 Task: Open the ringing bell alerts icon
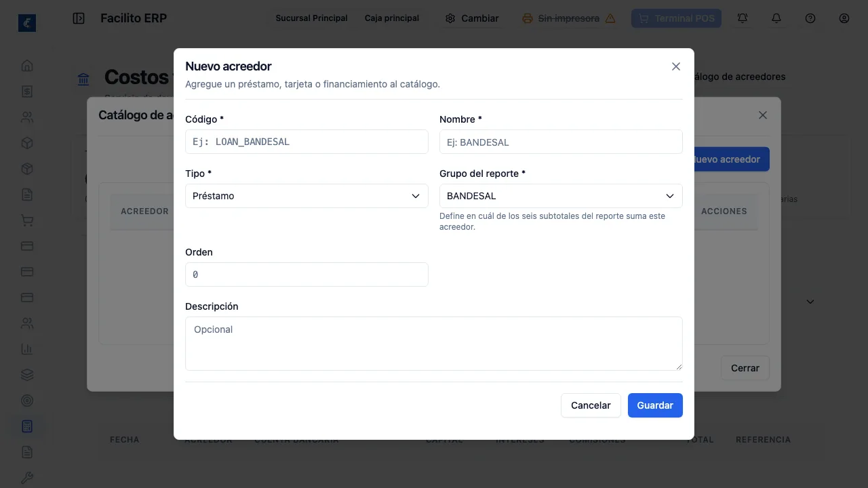tap(743, 18)
